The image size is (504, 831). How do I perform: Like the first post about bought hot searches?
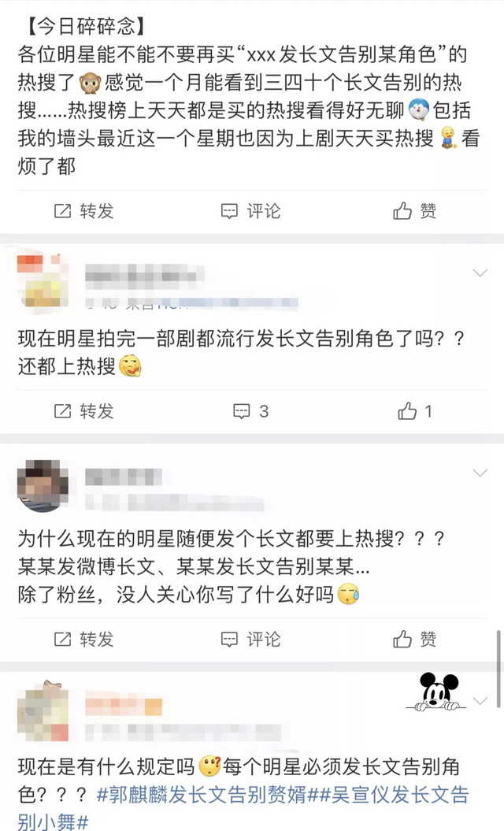[414, 211]
